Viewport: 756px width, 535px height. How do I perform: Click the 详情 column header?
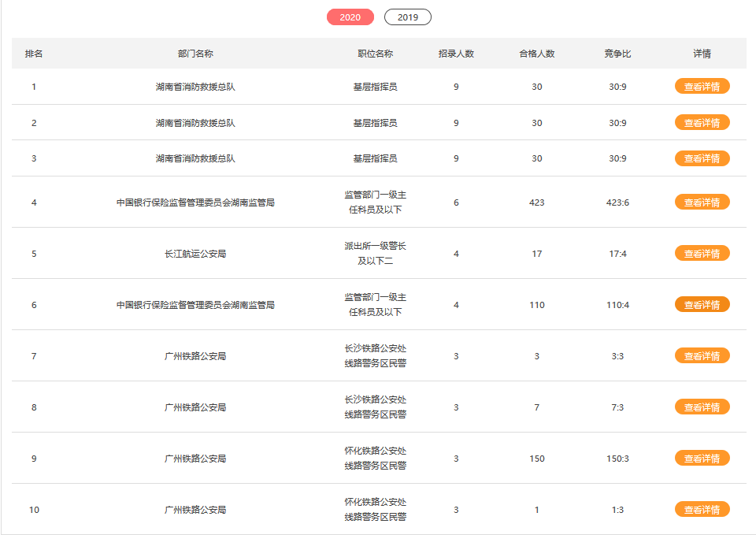(x=702, y=54)
